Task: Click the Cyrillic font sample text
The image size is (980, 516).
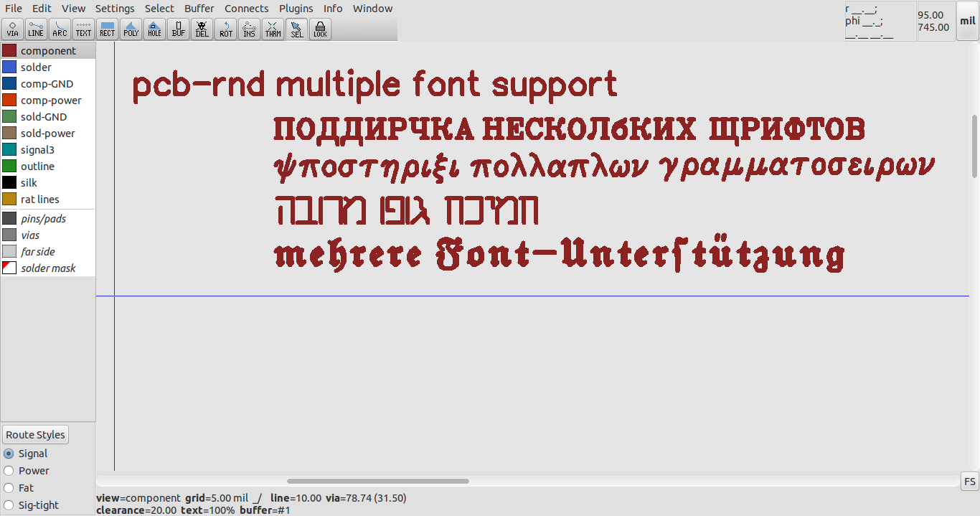Action: pos(570,130)
